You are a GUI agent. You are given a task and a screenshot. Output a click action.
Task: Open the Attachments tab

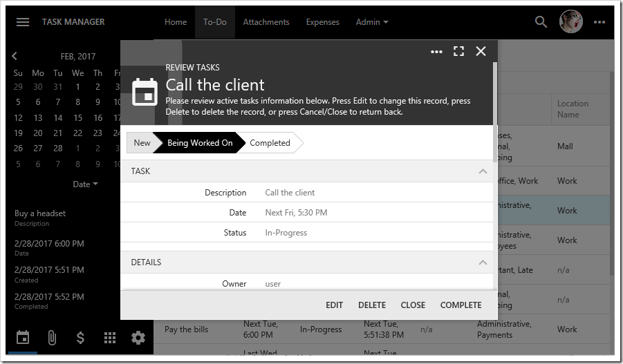pos(266,22)
